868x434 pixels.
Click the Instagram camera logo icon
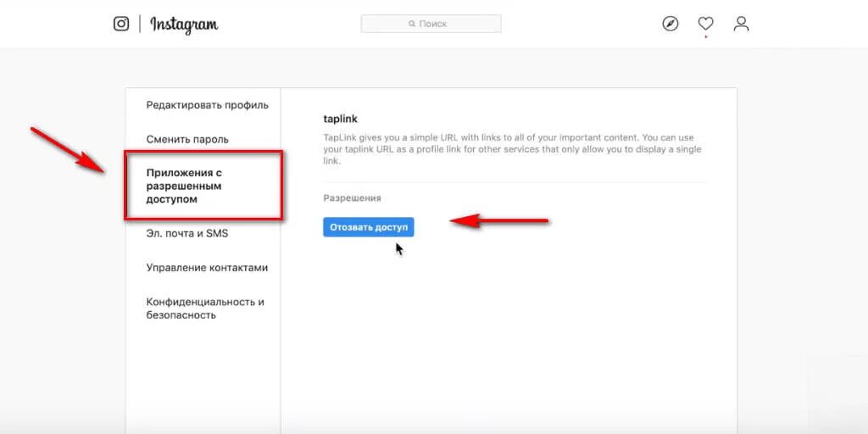(121, 24)
